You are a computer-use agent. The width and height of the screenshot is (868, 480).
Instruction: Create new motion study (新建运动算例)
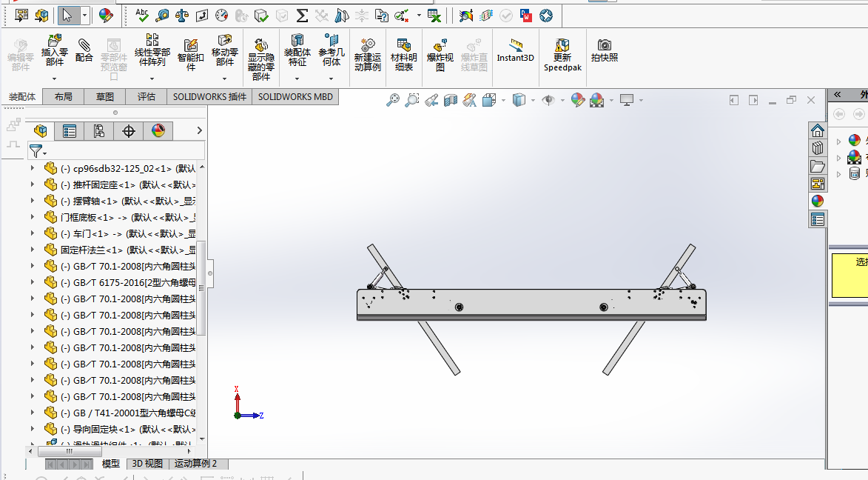pos(368,54)
